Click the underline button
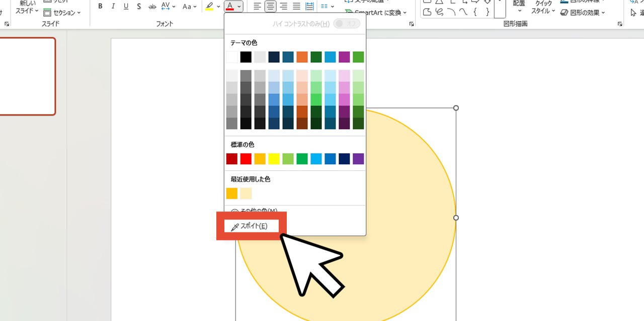 pos(126,7)
